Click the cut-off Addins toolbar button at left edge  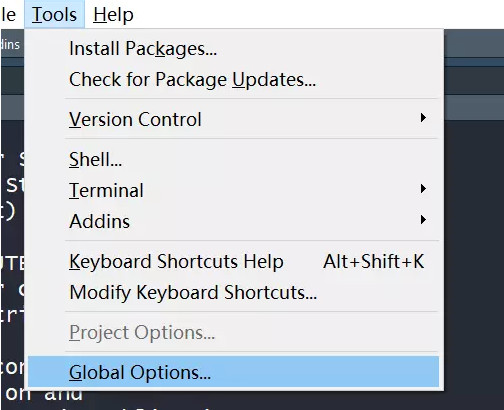[x=10, y=44]
